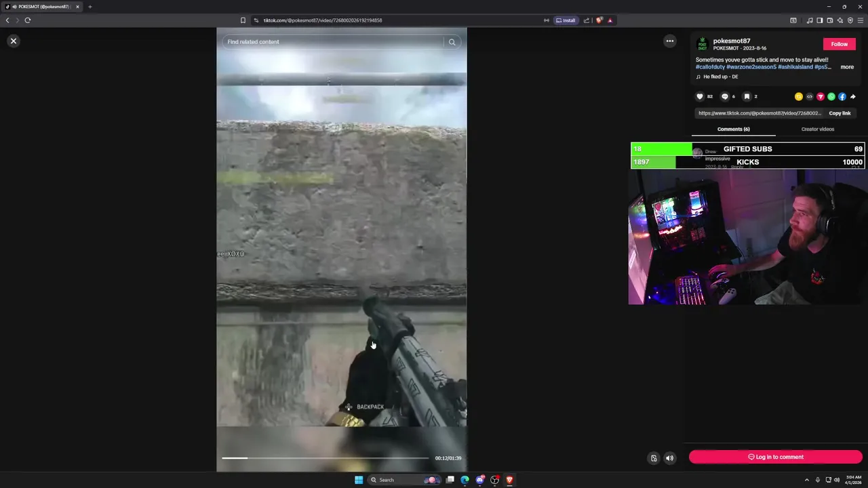Send to friends via red share icon
Image resolution: width=868 pixels, height=488 pixels.
[820, 97]
